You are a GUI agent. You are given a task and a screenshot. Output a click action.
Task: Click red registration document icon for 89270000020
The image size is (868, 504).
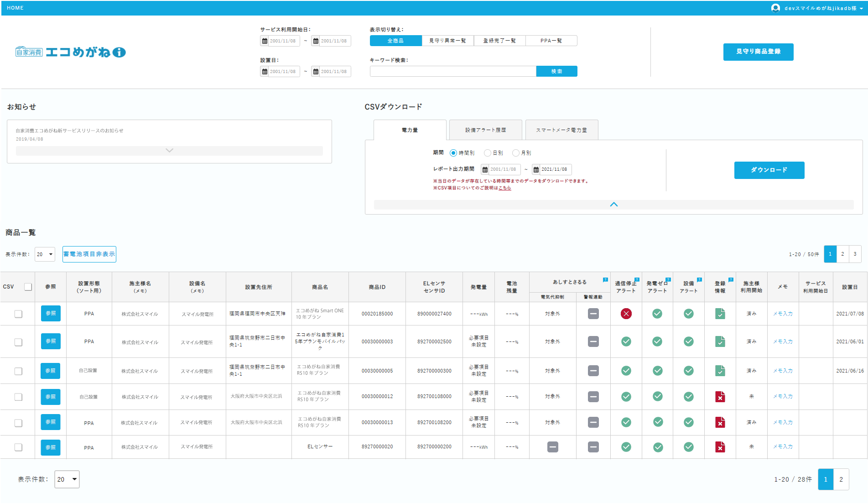click(720, 447)
